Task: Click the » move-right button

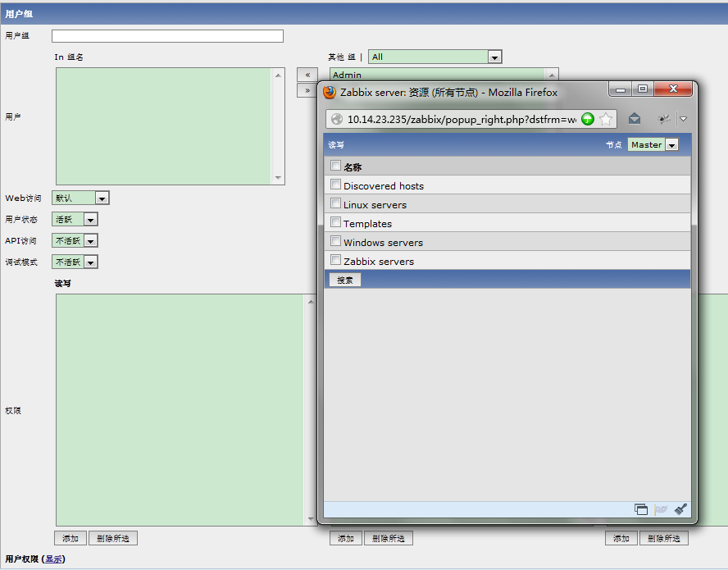Action: 307,90
